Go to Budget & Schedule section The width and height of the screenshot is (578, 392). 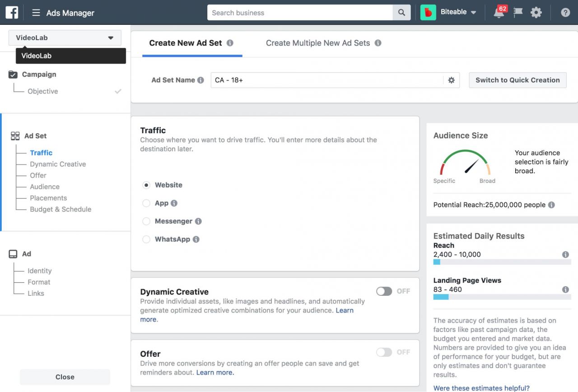pyautogui.click(x=61, y=209)
